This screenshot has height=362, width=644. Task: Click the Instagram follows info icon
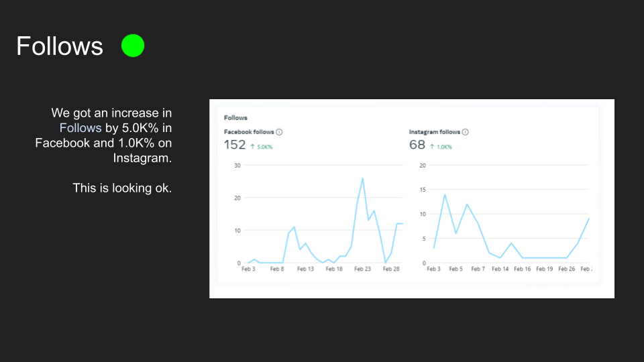[466, 132]
